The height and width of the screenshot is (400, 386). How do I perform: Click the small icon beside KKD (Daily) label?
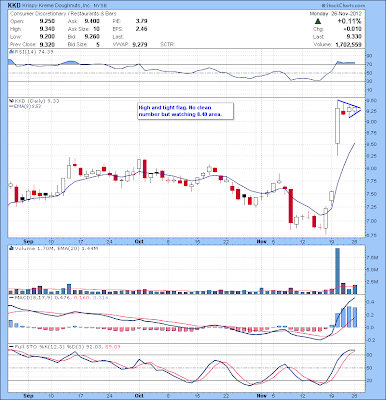(x=10, y=100)
